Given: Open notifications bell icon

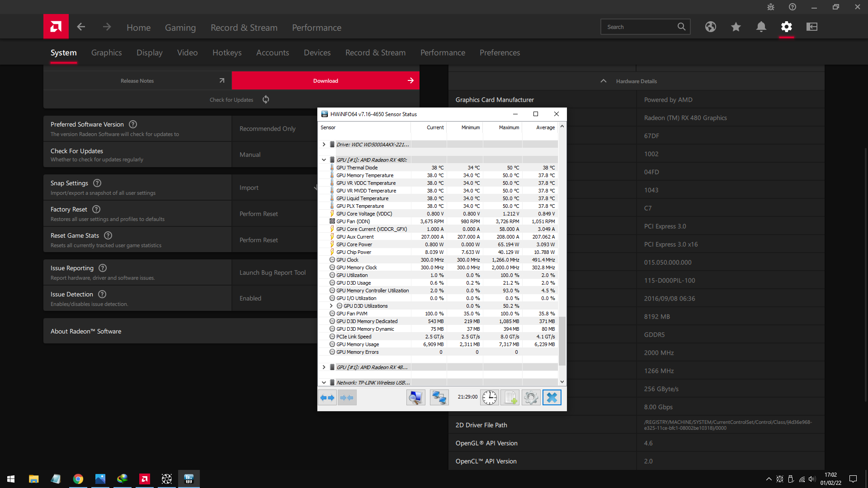Looking at the screenshot, I should tap(761, 27).
